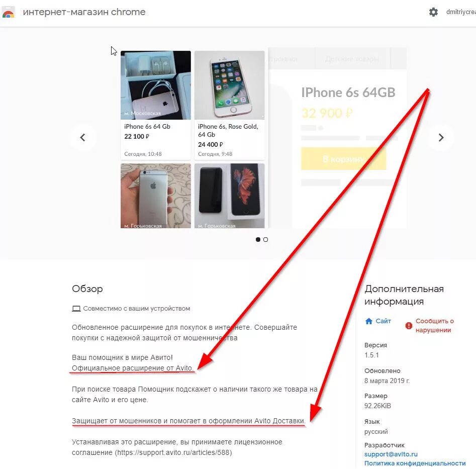Screen dimensions: 476x469
Task: Click the iPhone 6s Rose Gold listing image
Action: [x=230, y=85]
